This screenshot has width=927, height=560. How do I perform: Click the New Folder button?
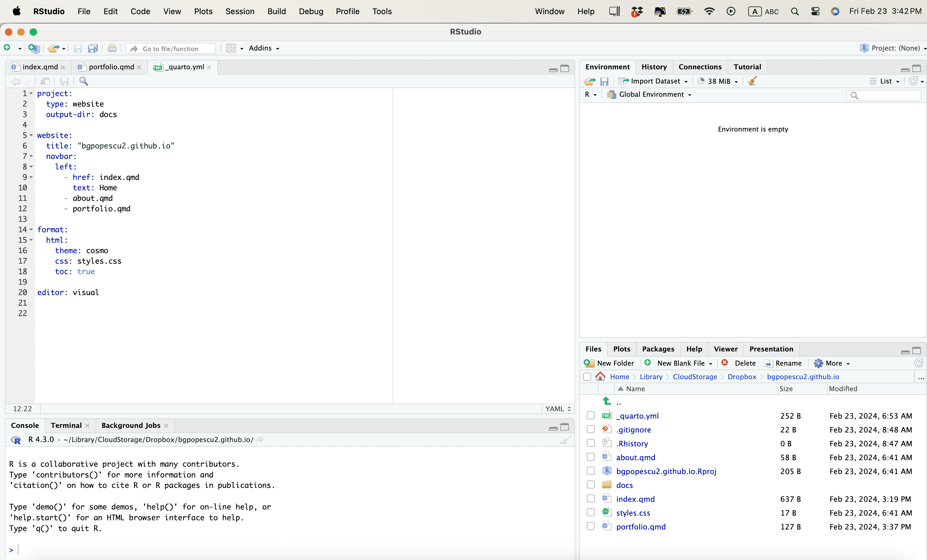[609, 363]
